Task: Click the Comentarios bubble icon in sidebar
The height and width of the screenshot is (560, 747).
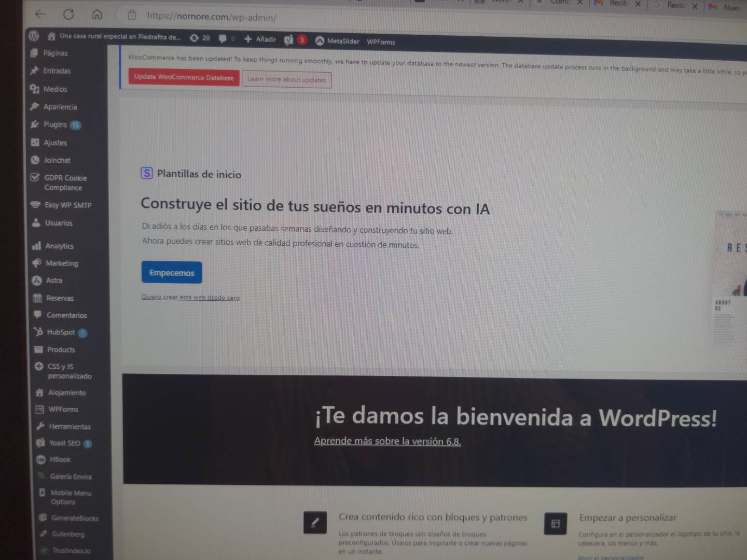Action: click(37, 314)
